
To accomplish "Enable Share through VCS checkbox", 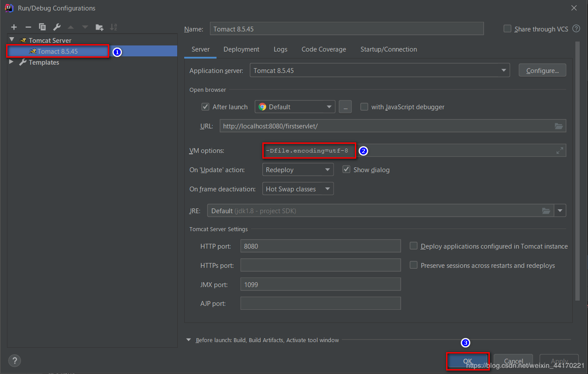I will [507, 28].
